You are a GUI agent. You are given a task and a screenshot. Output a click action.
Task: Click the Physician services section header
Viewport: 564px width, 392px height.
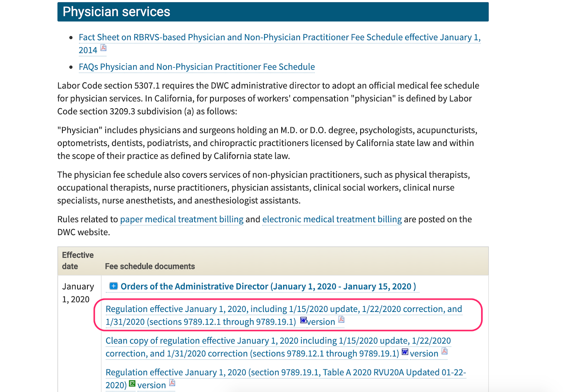tap(273, 12)
